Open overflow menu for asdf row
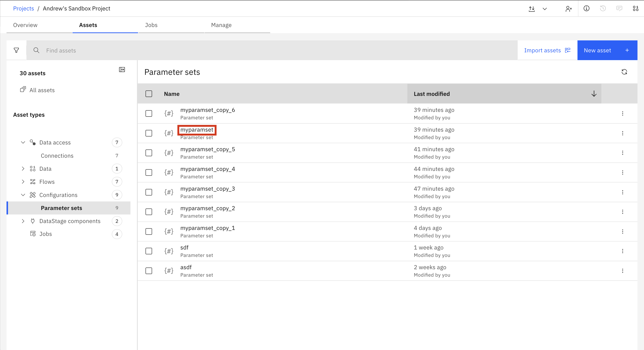This screenshot has width=644, height=350. tap(623, 271)
